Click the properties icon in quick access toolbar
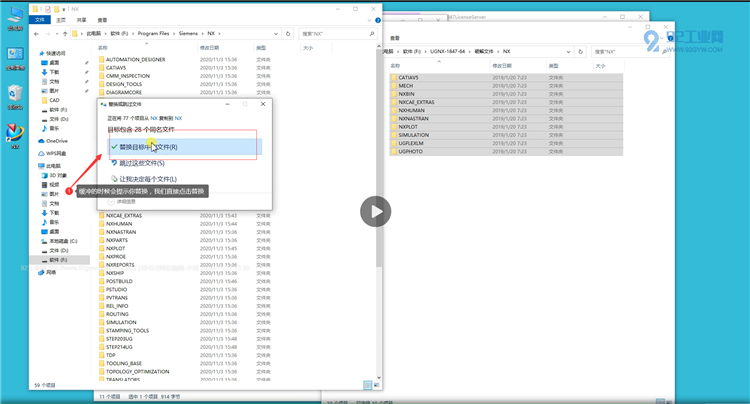The image size is (750, 404). tap(47, 9)
